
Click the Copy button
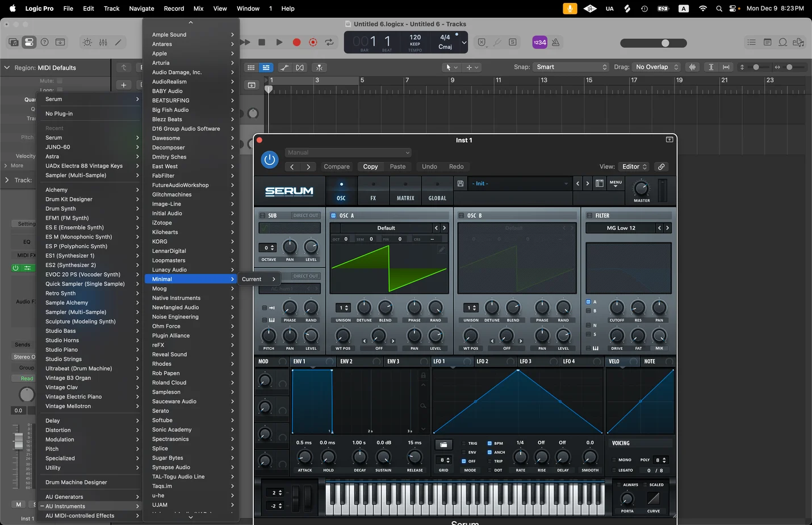tap(370, 166)
